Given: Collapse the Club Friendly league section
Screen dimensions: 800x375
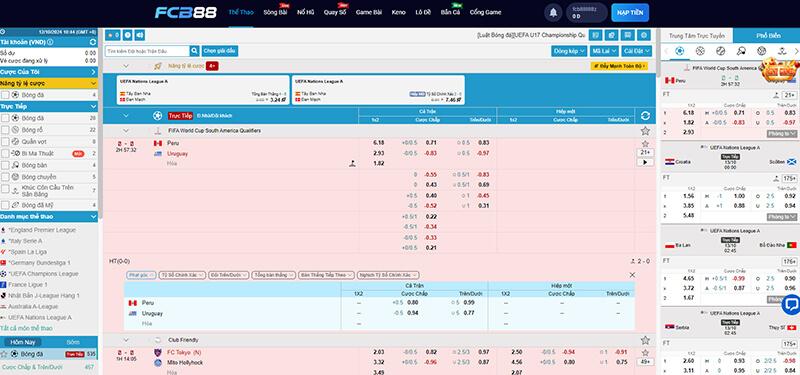Looking at the screenshot, I should [126, 340].
